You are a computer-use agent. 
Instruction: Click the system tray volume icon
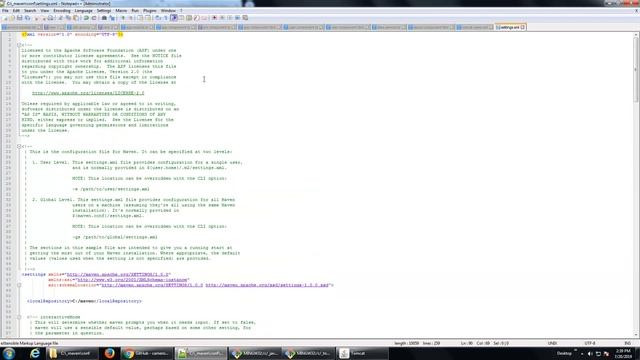coord(590,353)
